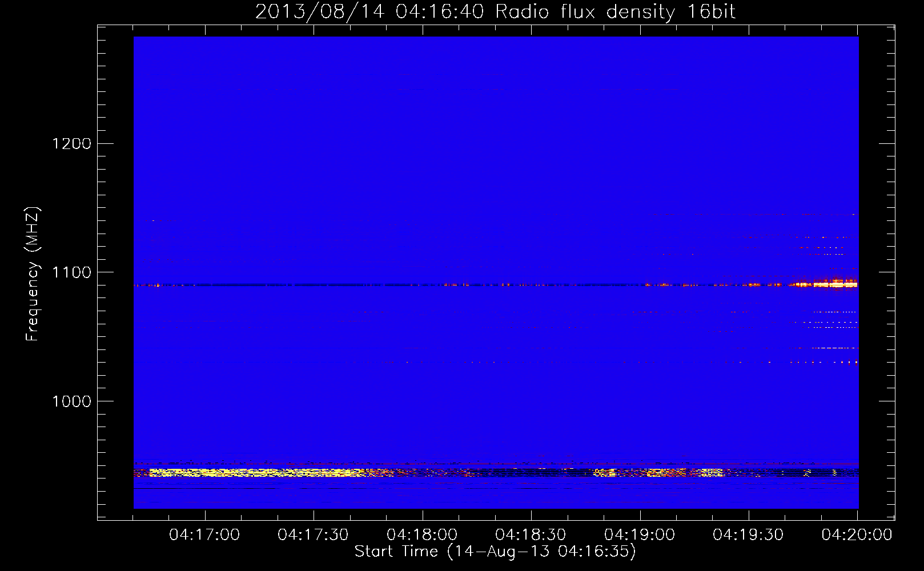This screenshot has width=924, height=571.
Task: Click the 04:20:00 time tick label
Action: [857, 535]
